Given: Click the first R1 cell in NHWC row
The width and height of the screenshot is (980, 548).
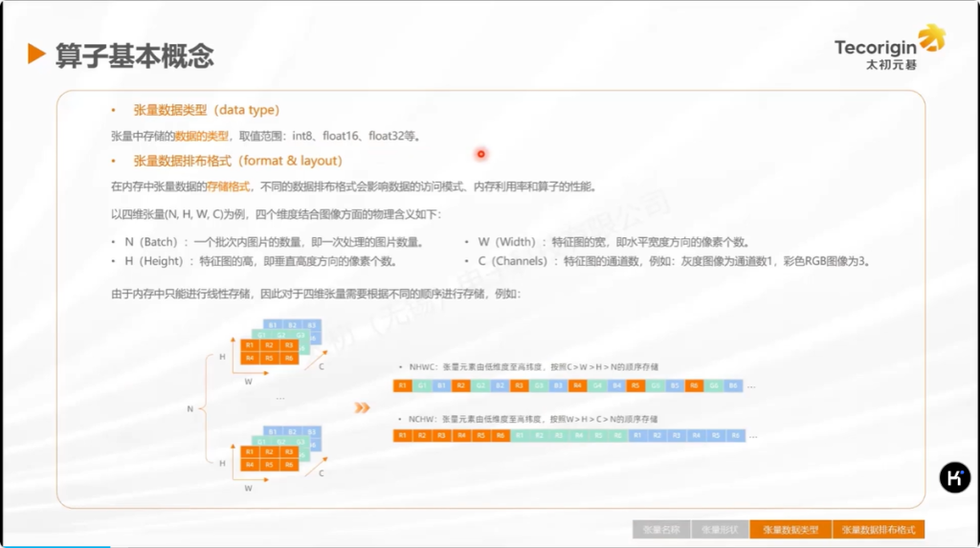Looking at the screenshot, I should coord(403,386).
